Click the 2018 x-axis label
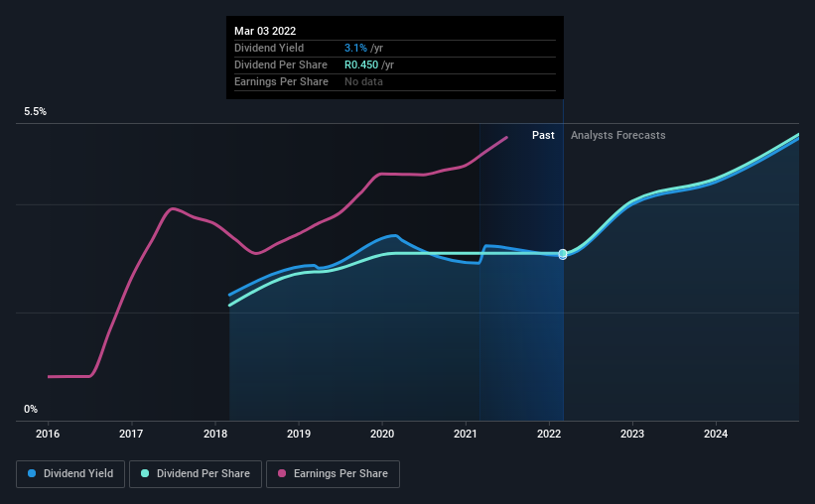815x504 pixels. (215, 434)
